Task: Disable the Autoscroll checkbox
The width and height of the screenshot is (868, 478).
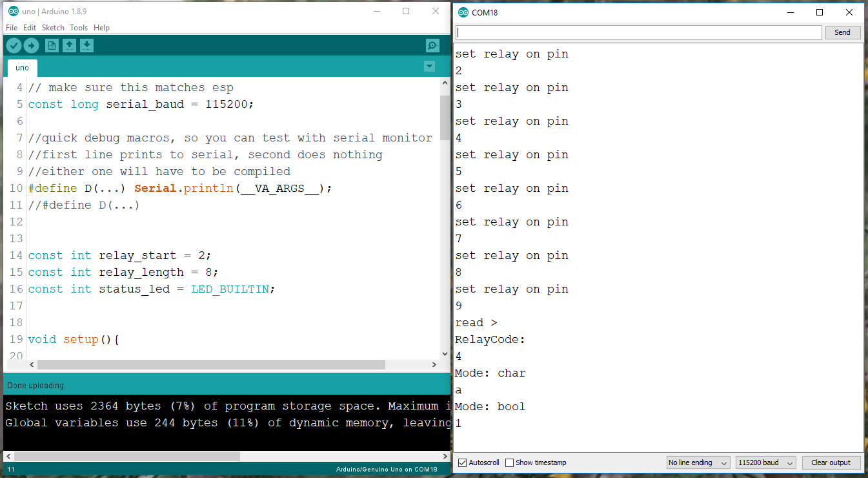Action: (462, 462)
